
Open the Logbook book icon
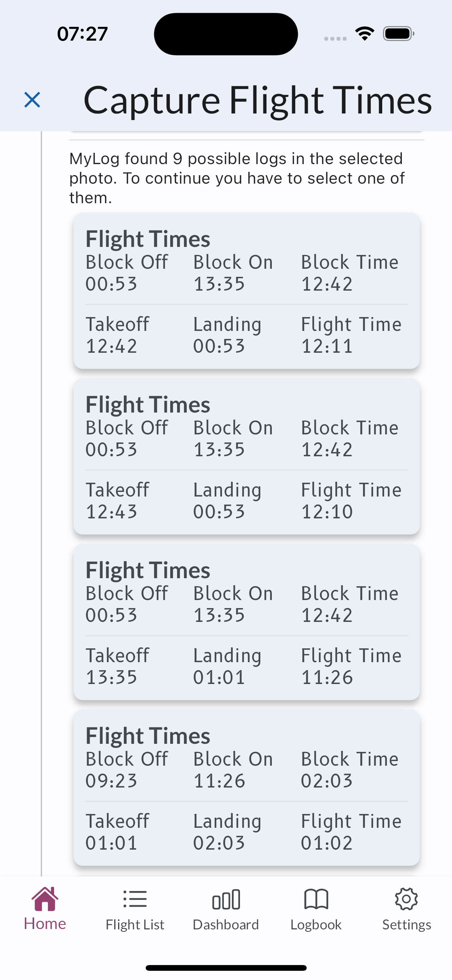(316, 898)
